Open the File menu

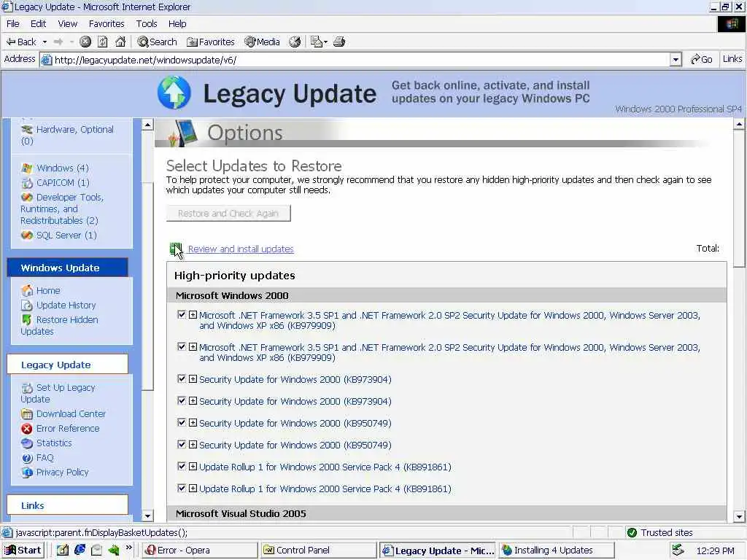(13, 24)
